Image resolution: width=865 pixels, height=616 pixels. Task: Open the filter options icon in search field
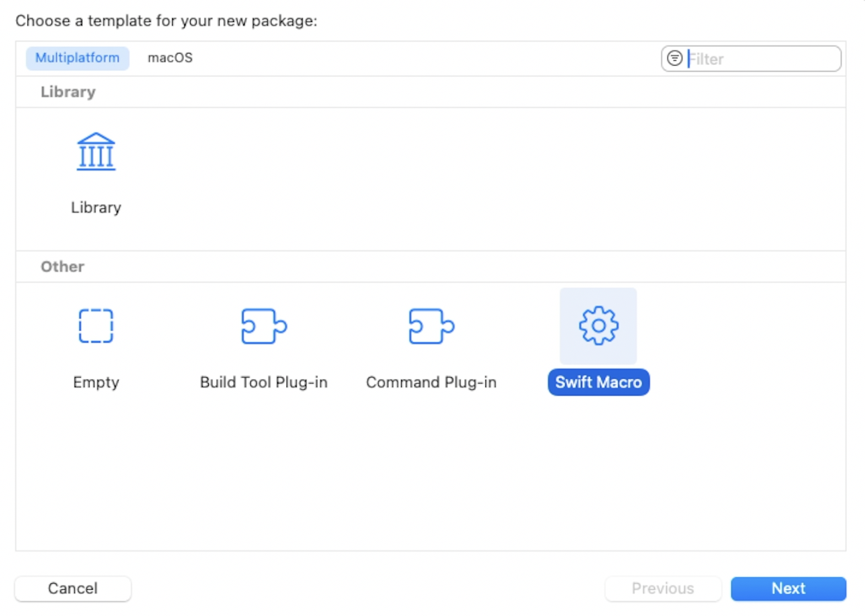[675, 59]
